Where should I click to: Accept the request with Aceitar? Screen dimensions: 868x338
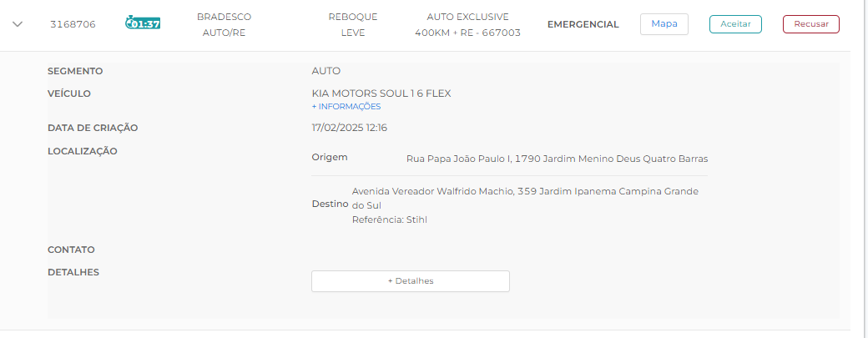pyautogui.click(x=735, y=24)
